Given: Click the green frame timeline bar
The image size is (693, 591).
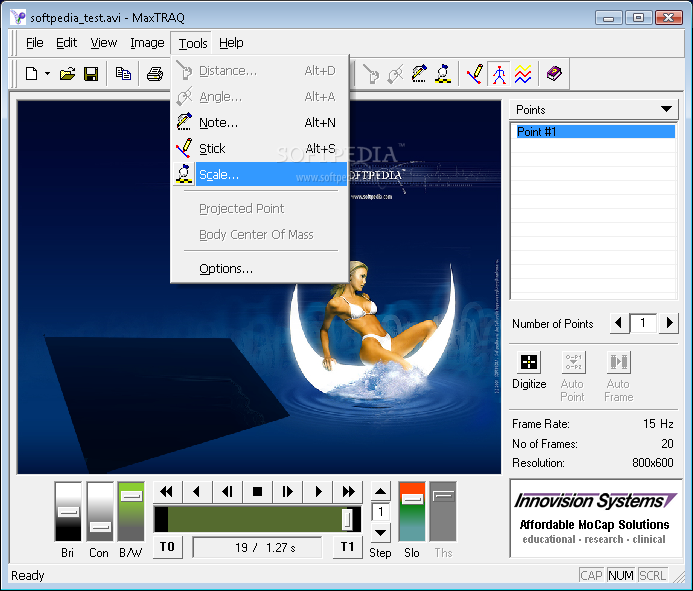Looking at the screenshot, I should pyautogui.click(x=257, y=519).
